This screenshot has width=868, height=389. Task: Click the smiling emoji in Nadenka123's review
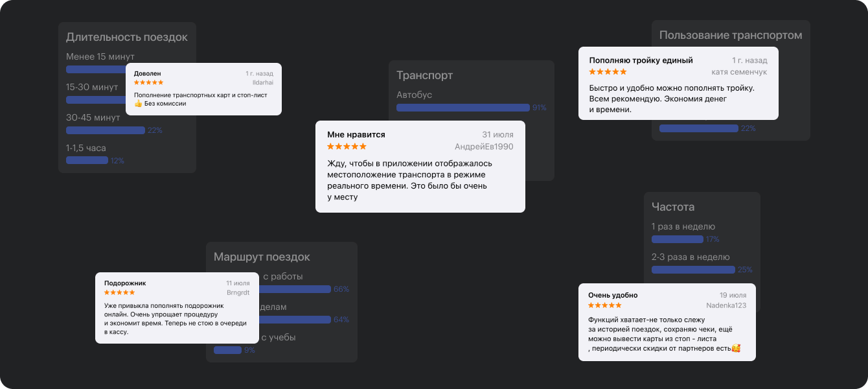(735, 349)
